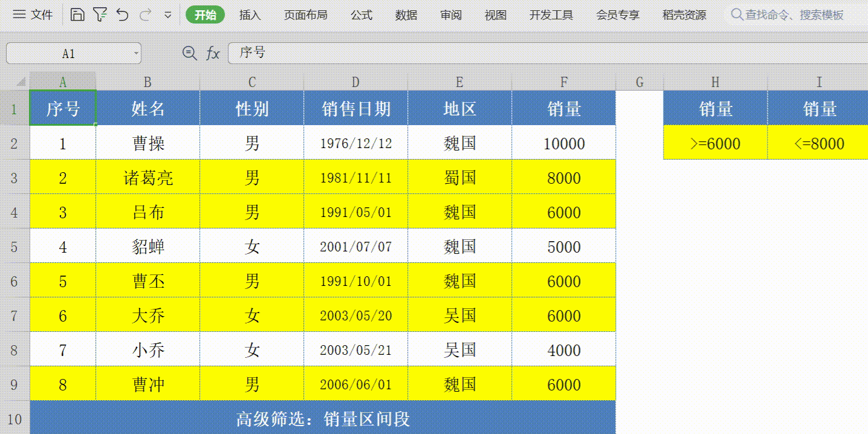Open the Name Box dropdown arrow

(x=135, y=53)
